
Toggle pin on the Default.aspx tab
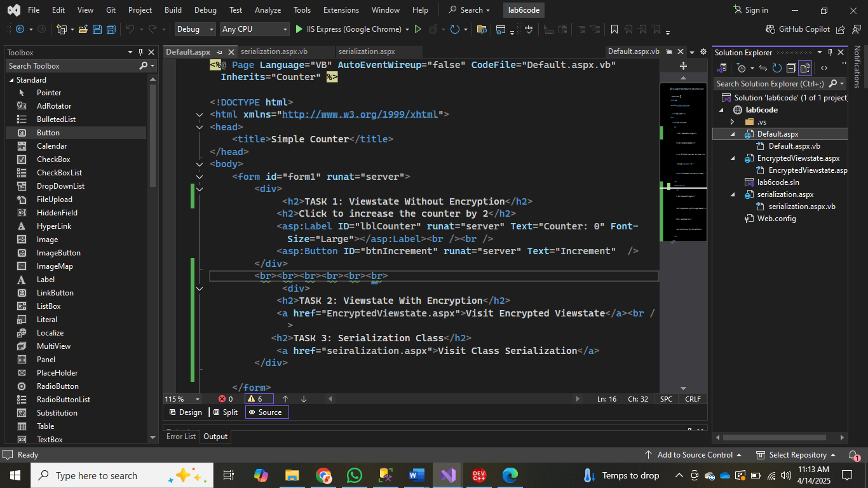[219, 52]
